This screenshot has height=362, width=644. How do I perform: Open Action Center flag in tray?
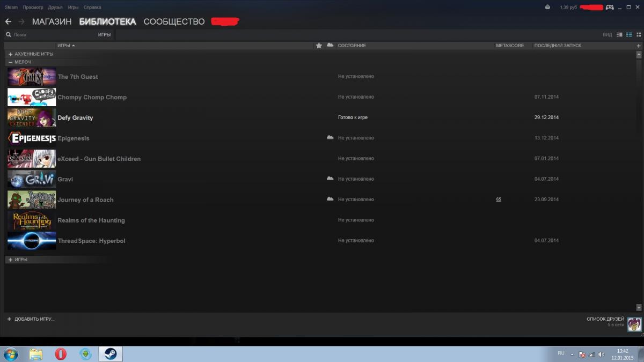tap(582, 354)
